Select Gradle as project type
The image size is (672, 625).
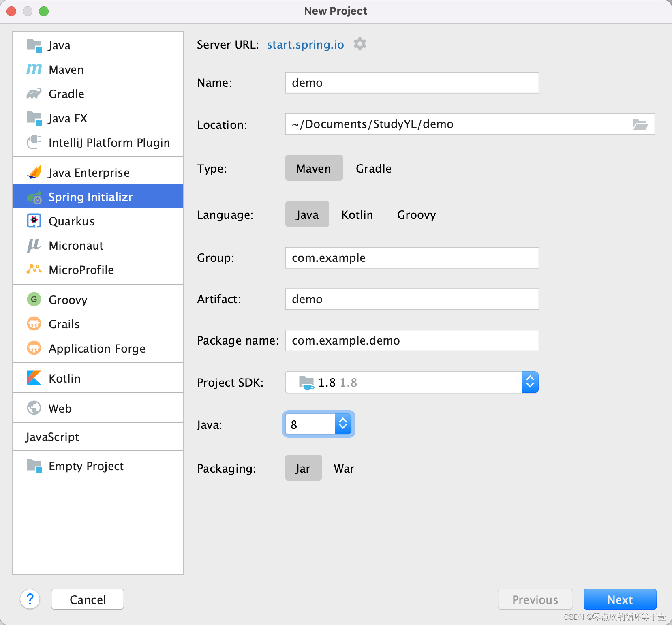tap(374, 168)
